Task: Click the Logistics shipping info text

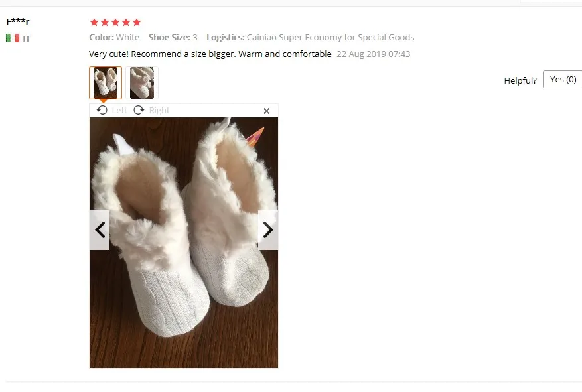Action: point(311,37)
